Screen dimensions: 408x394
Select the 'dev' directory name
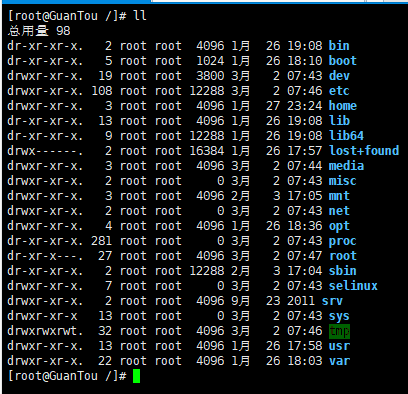point(339,76)
